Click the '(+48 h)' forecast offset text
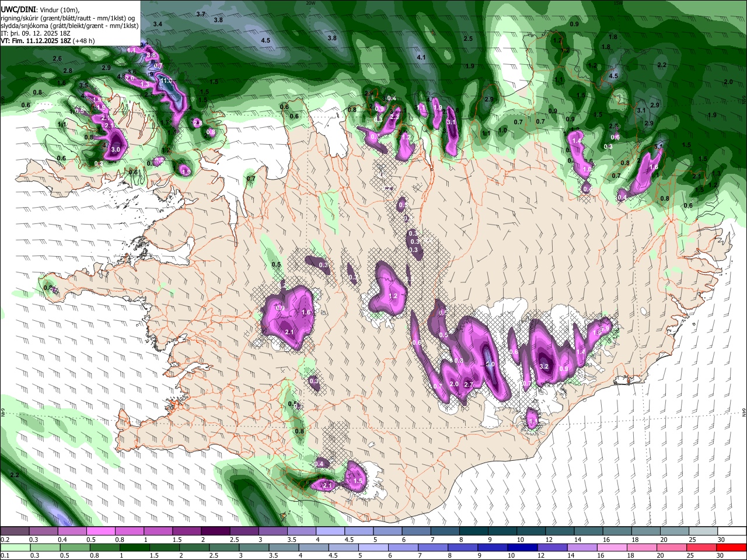747x560 pixels. pyautogui.click(x=84, y=41)
